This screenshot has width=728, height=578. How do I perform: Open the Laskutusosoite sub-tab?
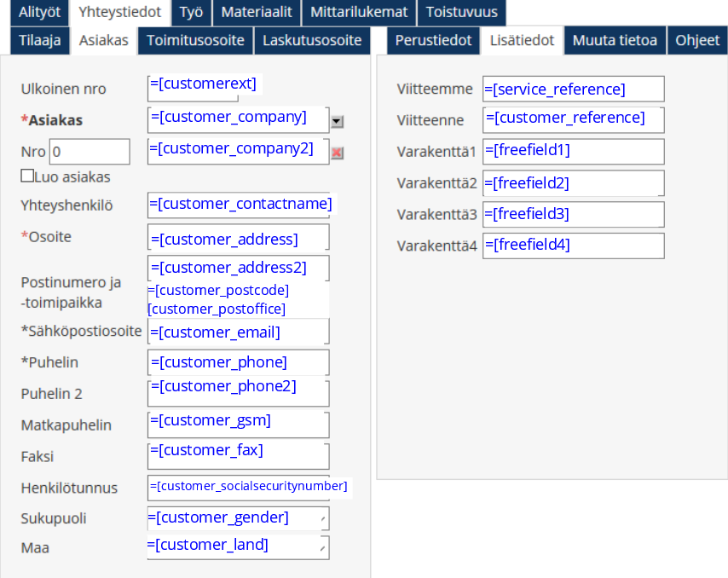tap(312, 40)
